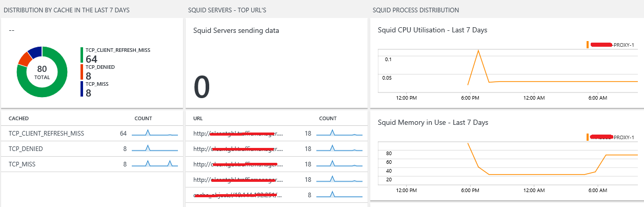This screenshot has width=644, height=207.
Task: Click the CACHED column header
Action: coord(18,118)
